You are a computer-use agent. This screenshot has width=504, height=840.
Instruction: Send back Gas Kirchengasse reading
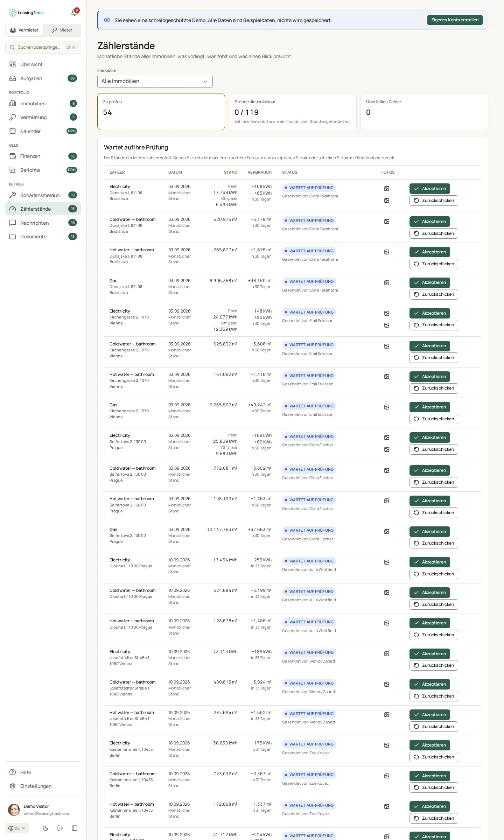(434, 419)
